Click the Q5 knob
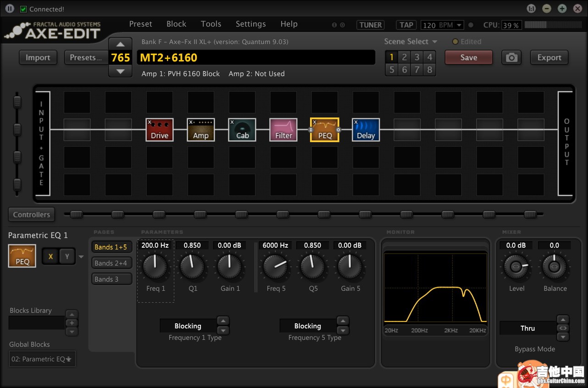The image size is (588, 388). click(x=313, y=267)
